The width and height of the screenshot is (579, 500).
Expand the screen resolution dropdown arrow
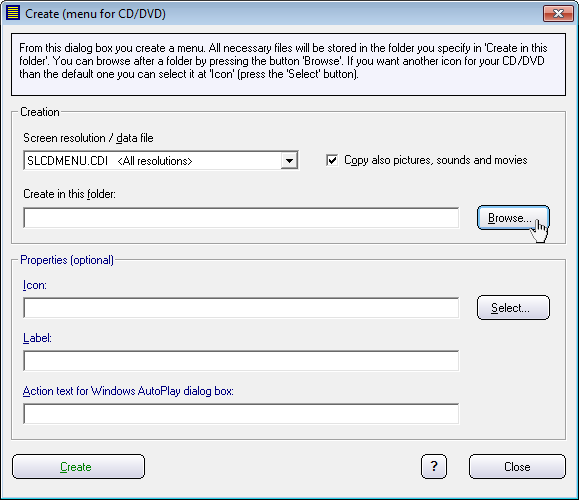pos(289,161)
